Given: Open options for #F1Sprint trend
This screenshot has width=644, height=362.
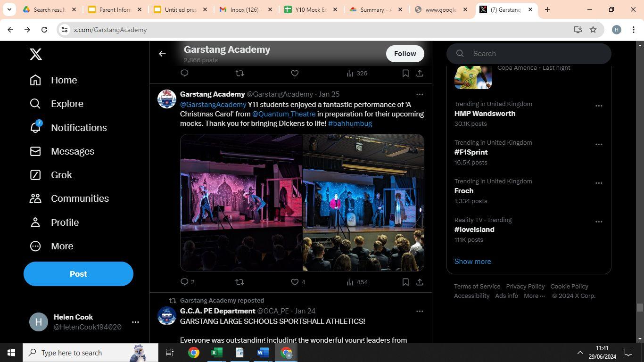Looking at the screenshot, I should click(599, 144).
